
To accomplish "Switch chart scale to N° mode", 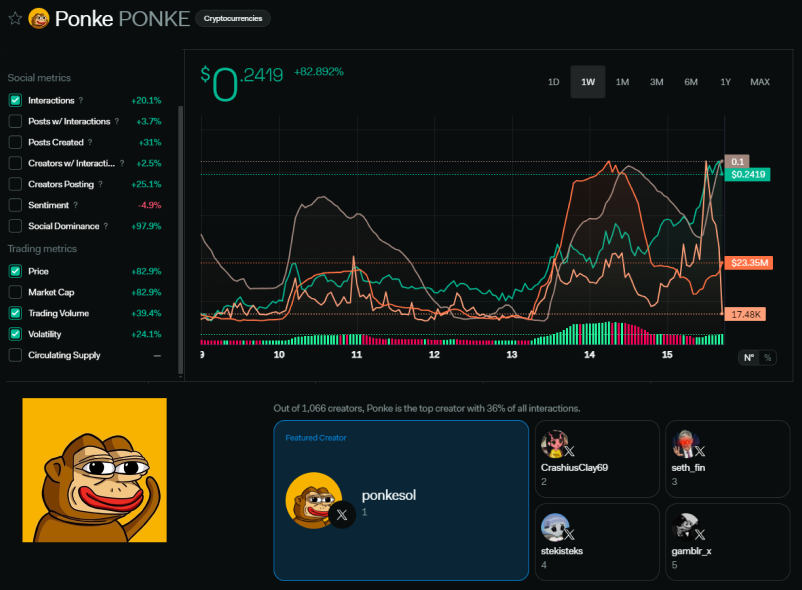I will tap(749, 358).
